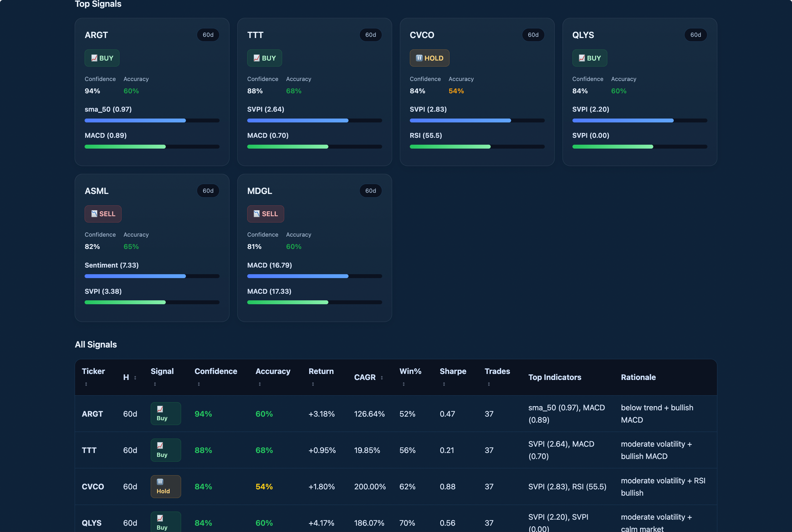Screen dimensions: 792x532
Task: Click ARGT card title
Action: point(97,35)
